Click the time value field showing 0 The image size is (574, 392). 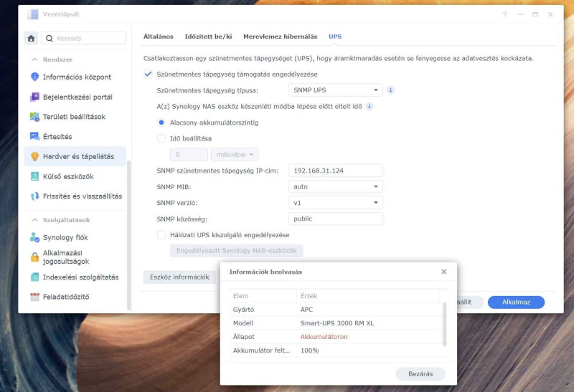coord(189,154)
